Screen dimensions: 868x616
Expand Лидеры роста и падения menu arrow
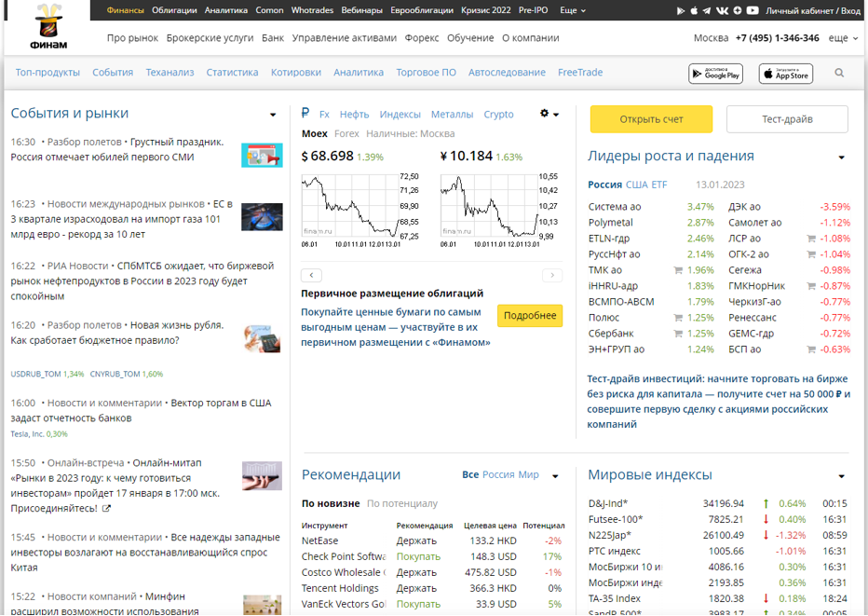(x=841, y=157)
